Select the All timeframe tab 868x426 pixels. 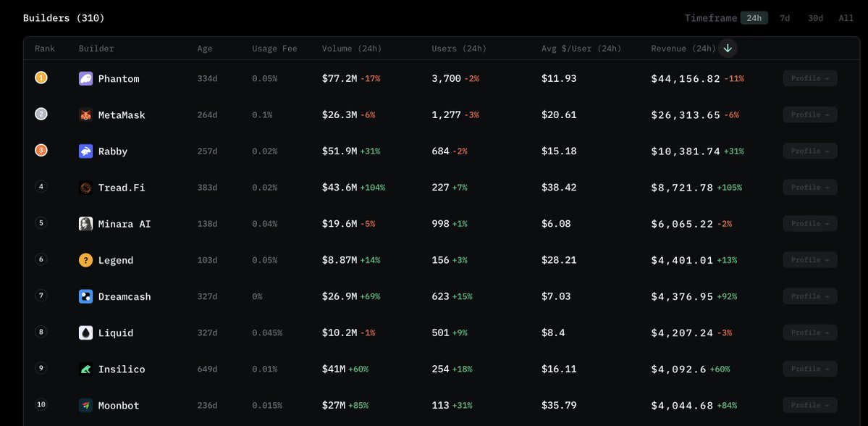pyautogui.click(x=846, y=17)
